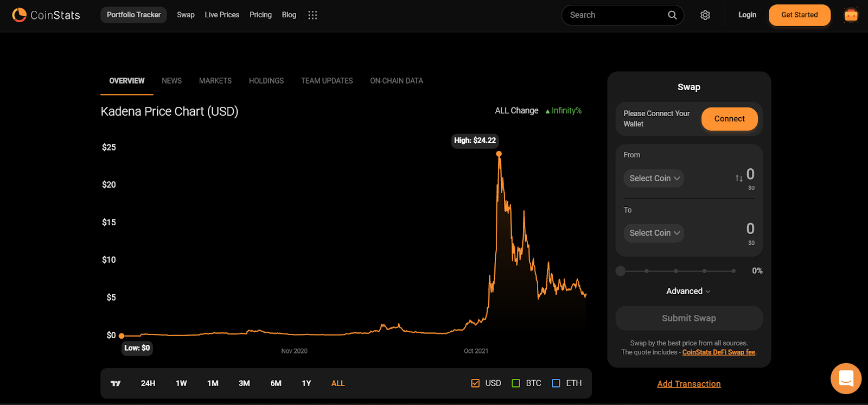Click the CoinStats logo
Image resolution: width=868 pixels, height=405 pixels.
tap(46, 15)
